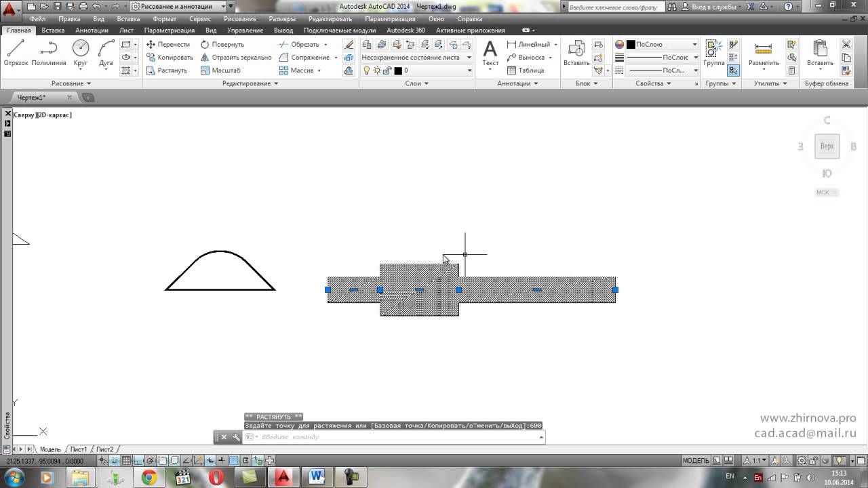Open the ПоСлою lineweight dropdown
The height and width of the screenshot is (488, 868).
click(x=661, y=58)
